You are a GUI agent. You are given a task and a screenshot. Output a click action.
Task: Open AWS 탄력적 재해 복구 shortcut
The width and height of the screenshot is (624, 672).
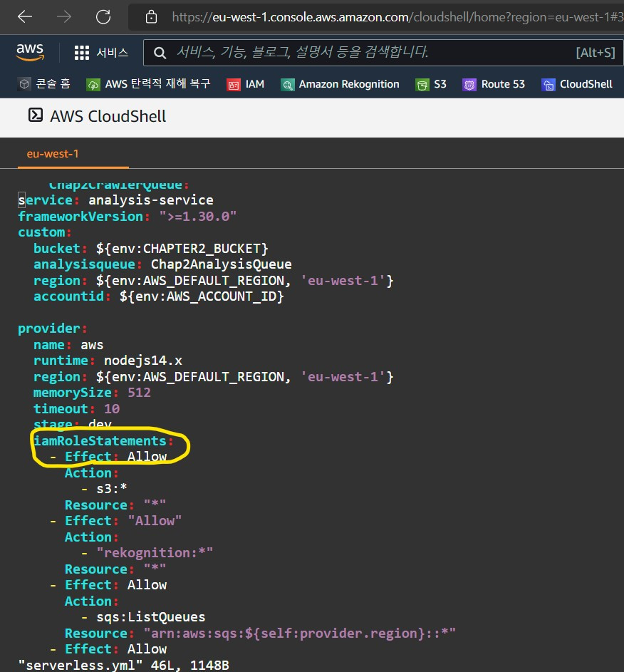[157, 84]
